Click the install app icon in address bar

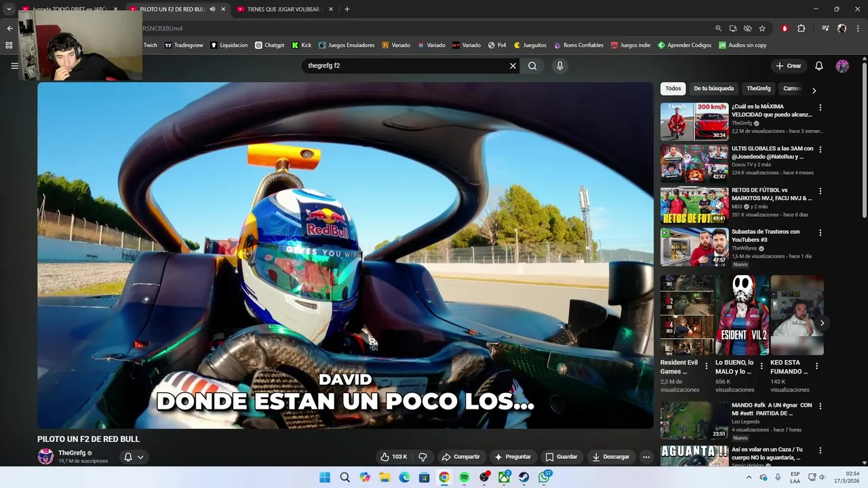(733, 28)
